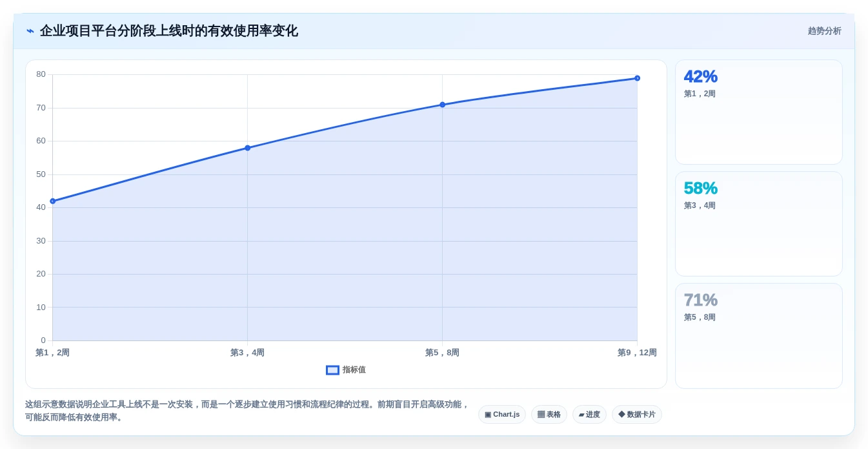Click y-axis tick value 80

(x=41, y=74)
